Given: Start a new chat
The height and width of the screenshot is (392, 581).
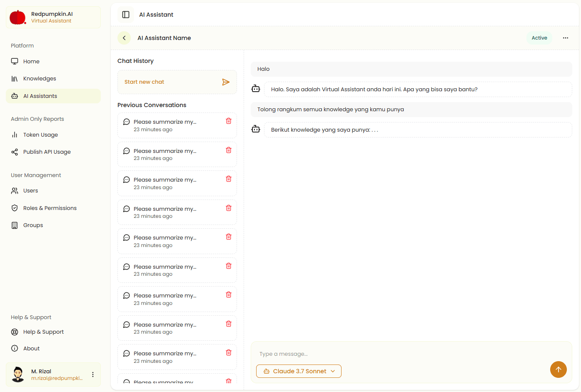Looking at the screenshot, I should coord(145,82).
